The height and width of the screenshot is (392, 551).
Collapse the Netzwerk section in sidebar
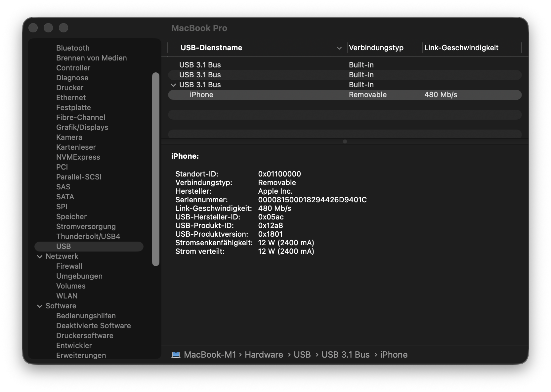(40, 256)
